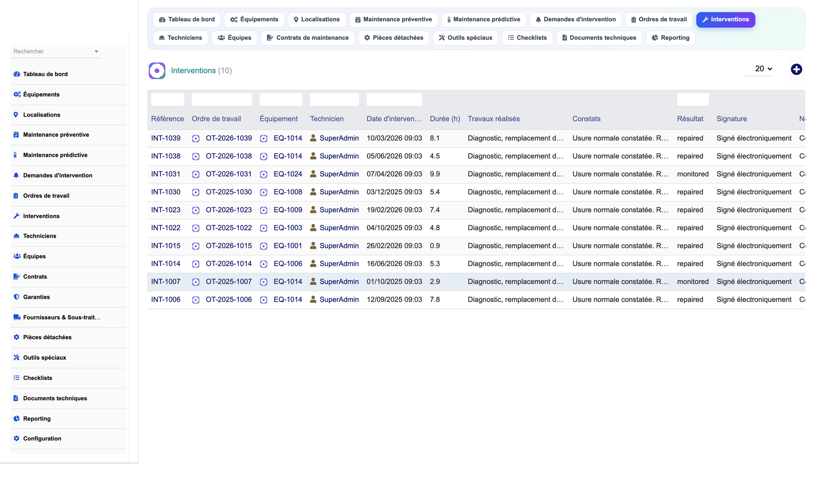Click the date 07/04/2026 09:03 cell
814x504 pixels.
click(394, 174)
